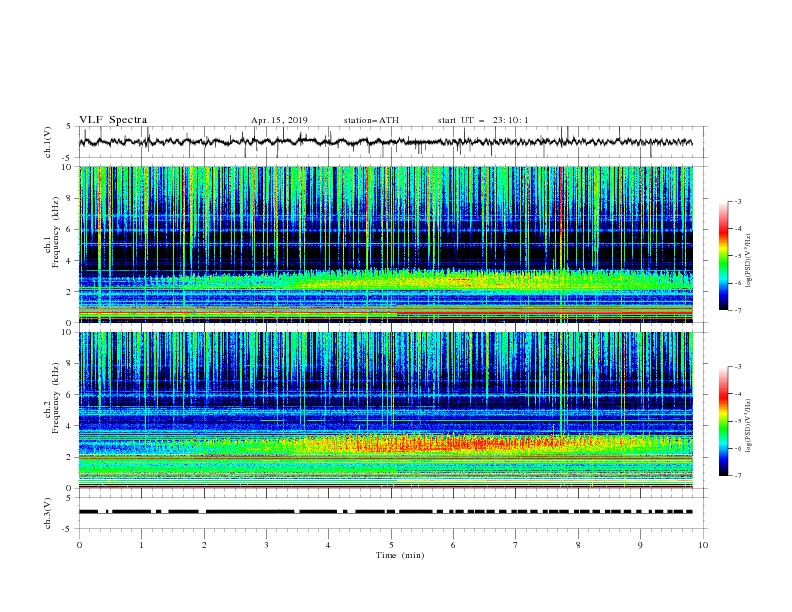The image size is (792, 612).
Task: Click the "-7" tick on ch.2 colorbar
Action: (738, 475)
